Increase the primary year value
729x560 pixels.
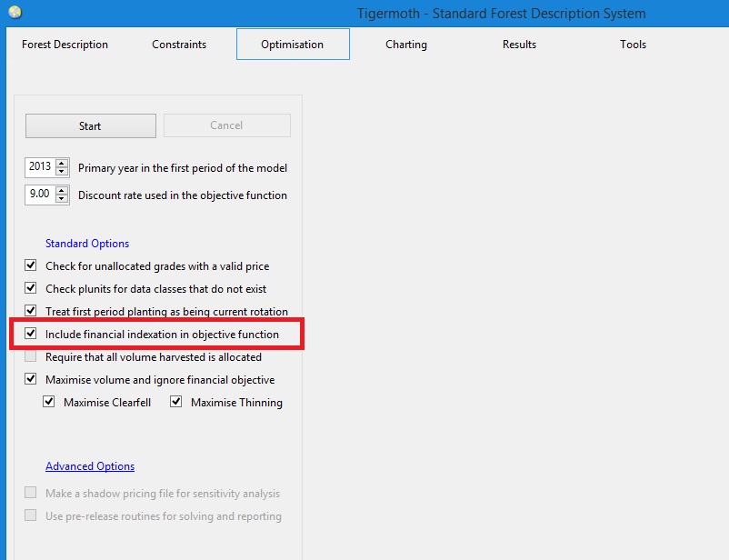pos(62,163)
